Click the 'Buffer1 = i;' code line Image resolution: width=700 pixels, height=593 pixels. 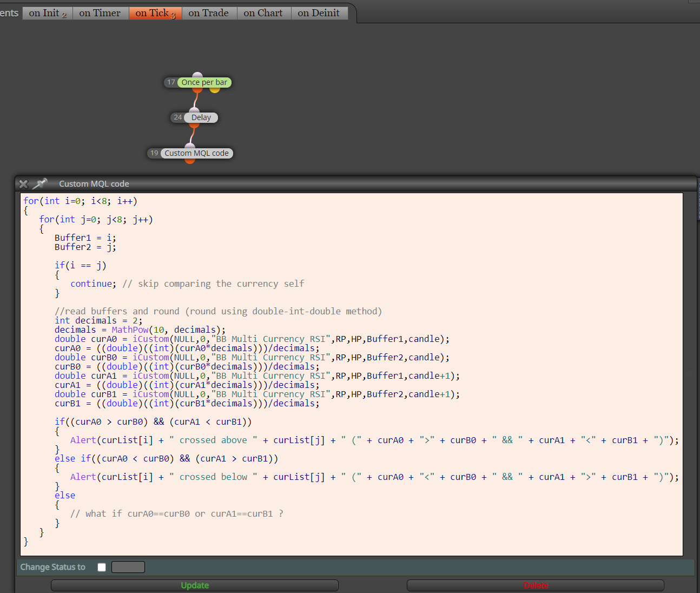[x=85, y=238]
